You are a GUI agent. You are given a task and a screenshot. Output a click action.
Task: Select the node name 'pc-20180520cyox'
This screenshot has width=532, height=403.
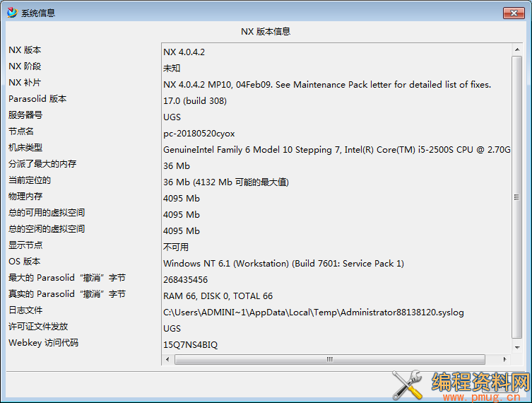pyautogui.click(x=199, y=134)
